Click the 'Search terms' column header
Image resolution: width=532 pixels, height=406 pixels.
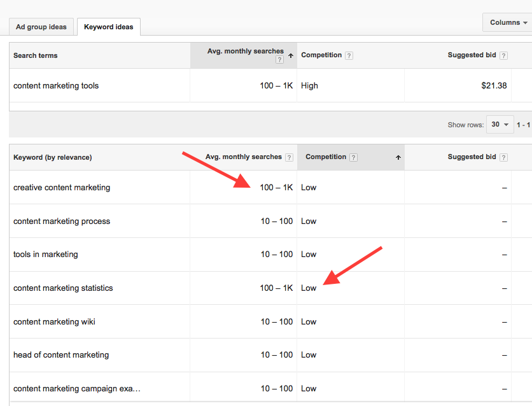[x=35, y=55]
